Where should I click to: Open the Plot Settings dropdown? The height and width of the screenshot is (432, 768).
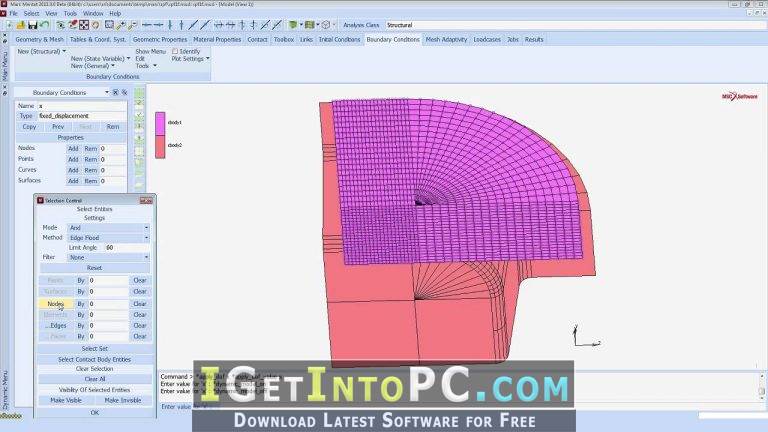(191, 58)
